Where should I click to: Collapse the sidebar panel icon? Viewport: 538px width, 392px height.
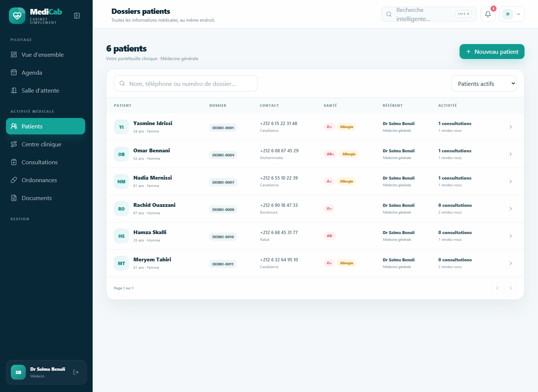click(77, 16)
